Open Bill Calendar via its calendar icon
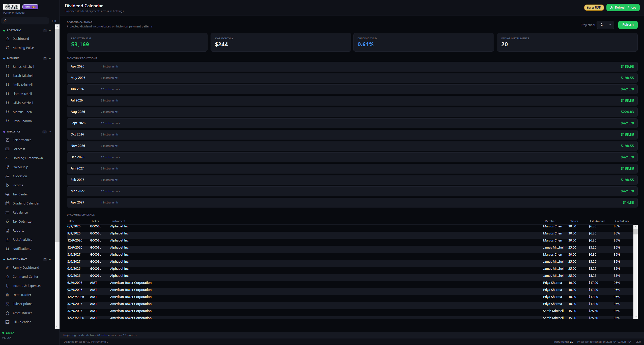Screen dimensions: 644x345 (x=8, y=322)
